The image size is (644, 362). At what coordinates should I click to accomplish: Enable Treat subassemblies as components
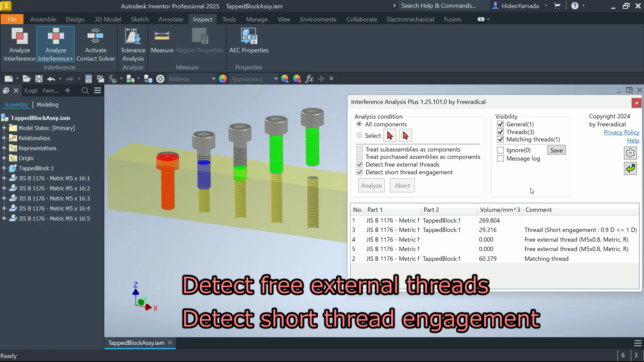(360, 149)
